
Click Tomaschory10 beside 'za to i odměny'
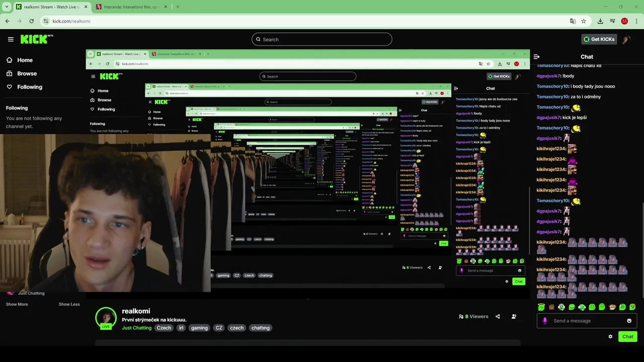552,97
